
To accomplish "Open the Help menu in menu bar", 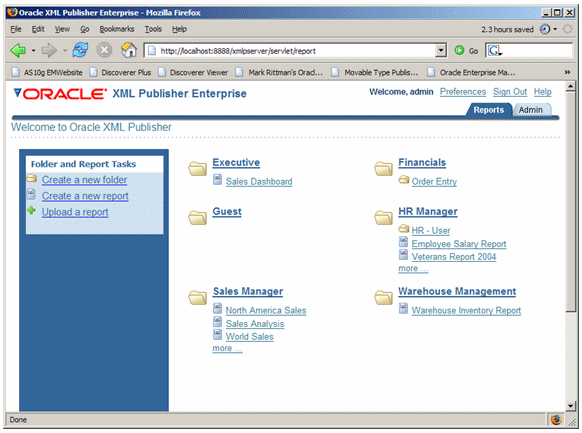I will (179, 29).
